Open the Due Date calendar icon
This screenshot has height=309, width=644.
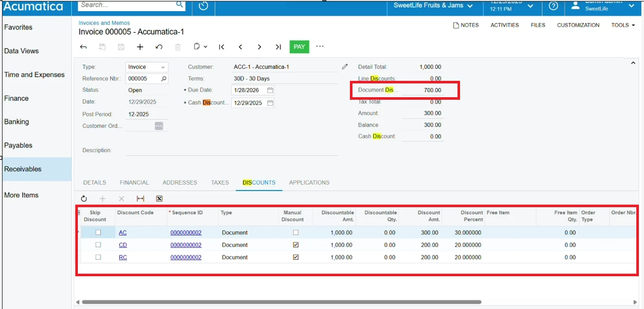tap(270, 90)
